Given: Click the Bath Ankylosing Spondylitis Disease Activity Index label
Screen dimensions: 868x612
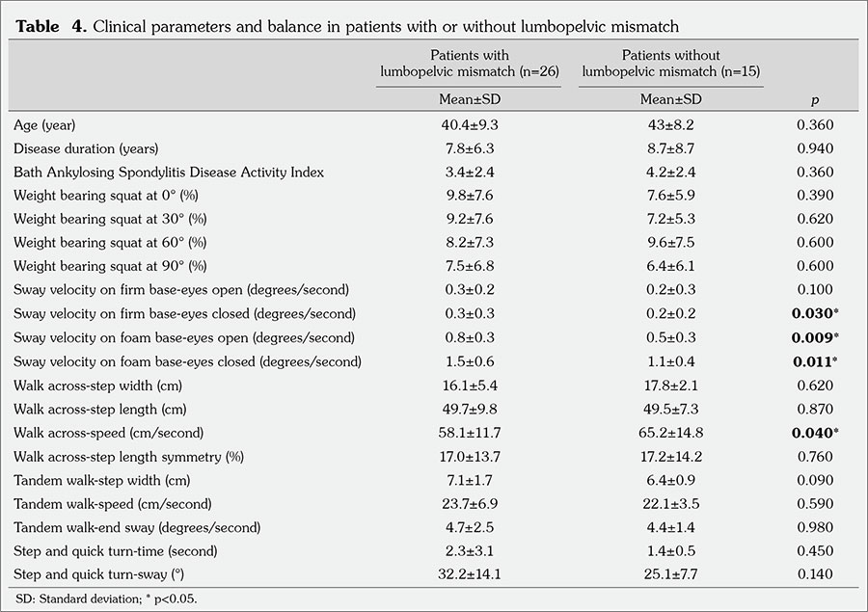Looking at the screenshot, I should [169, 173].
